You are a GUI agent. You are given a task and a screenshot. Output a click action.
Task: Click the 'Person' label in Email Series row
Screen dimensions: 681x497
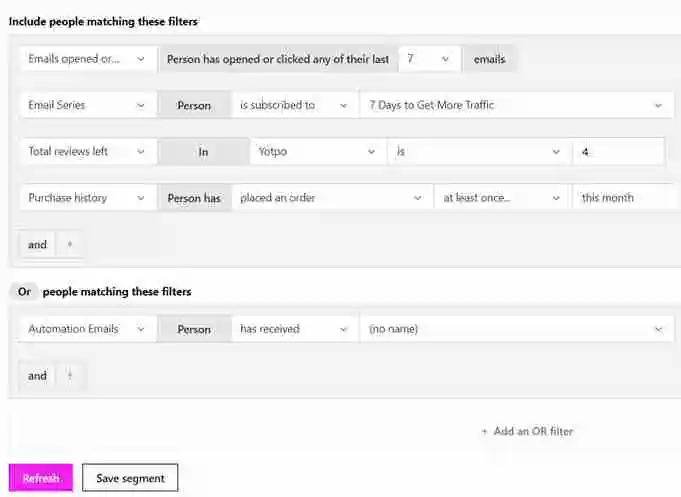[194, 106]
